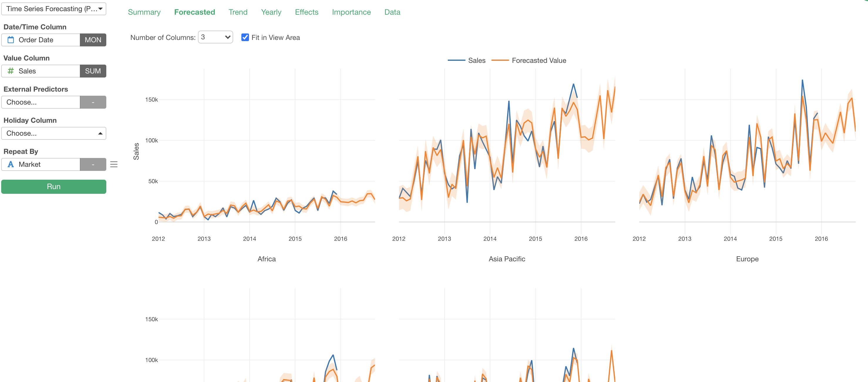Click the External Predictors heading
The height and width of the screenshot is (382, 868).
click(x=35, y=89)
